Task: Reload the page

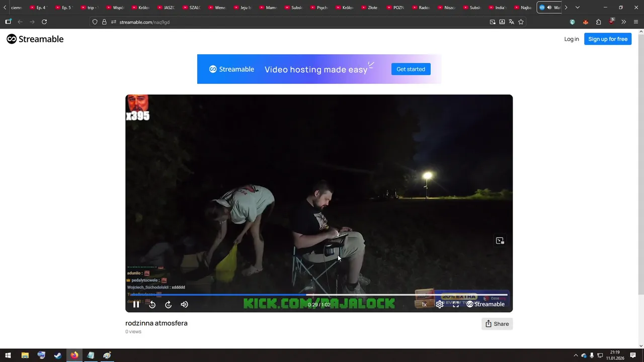Action: (44, 22)
